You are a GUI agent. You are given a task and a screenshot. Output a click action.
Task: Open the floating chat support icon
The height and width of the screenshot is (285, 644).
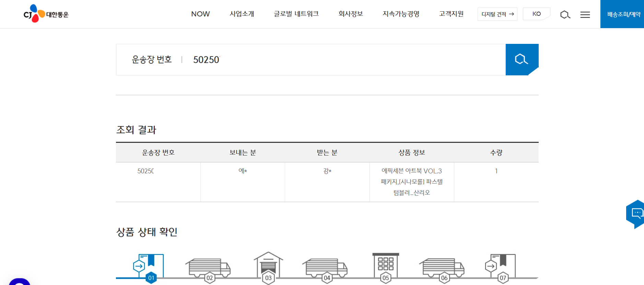point(636,214)
